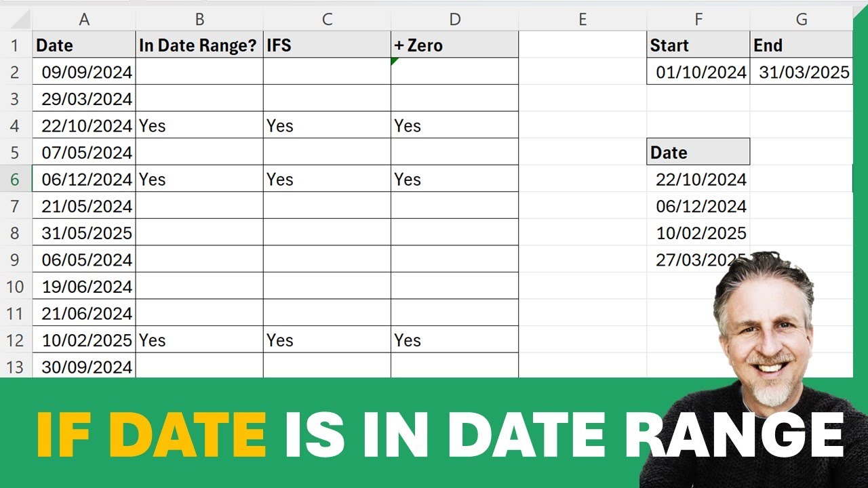Select column E header

pos(583,20)
